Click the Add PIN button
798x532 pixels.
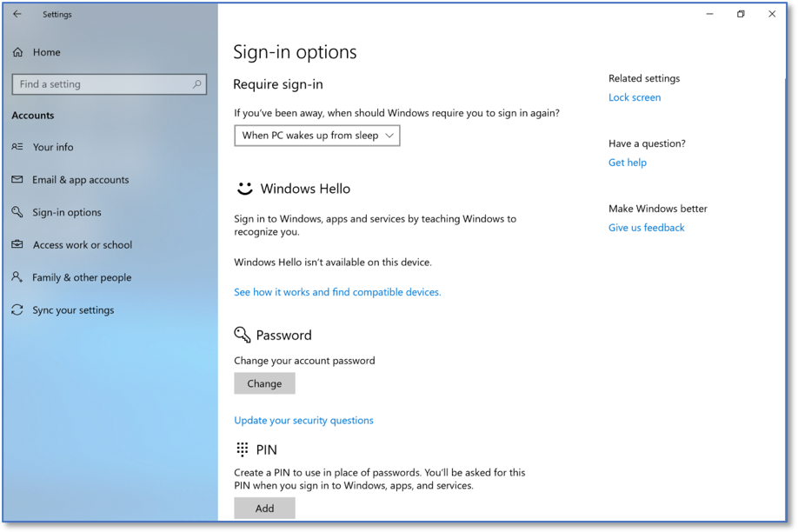[x=264, y=508]
